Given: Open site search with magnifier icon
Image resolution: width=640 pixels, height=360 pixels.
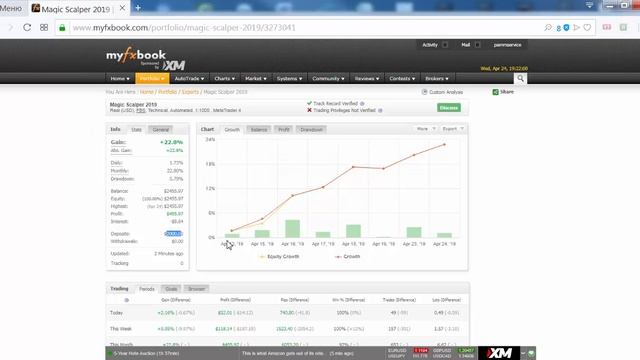Looking at the screenshot, I should tap(520, 78).
